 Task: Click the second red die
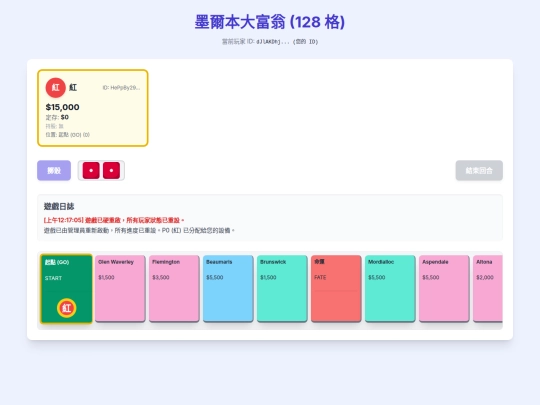click(x=111, y=170)
